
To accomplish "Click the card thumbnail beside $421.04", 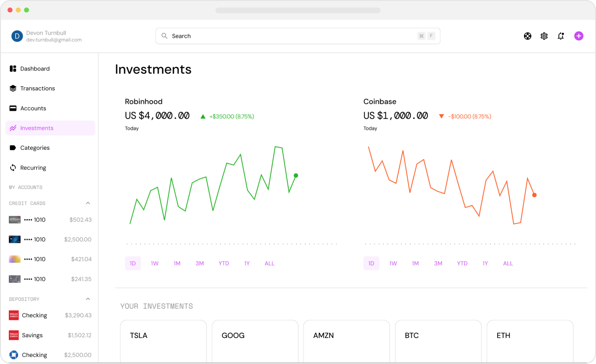I will [x=15, y=259].
